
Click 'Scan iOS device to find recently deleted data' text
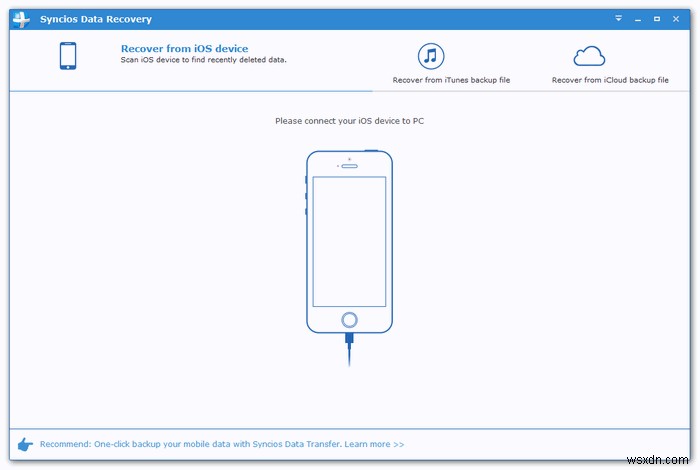click(x=204, y=60)
